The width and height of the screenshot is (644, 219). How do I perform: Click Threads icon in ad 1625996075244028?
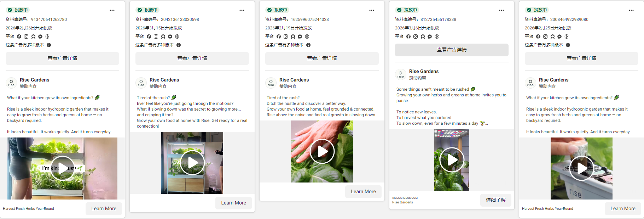pos(307,36)
